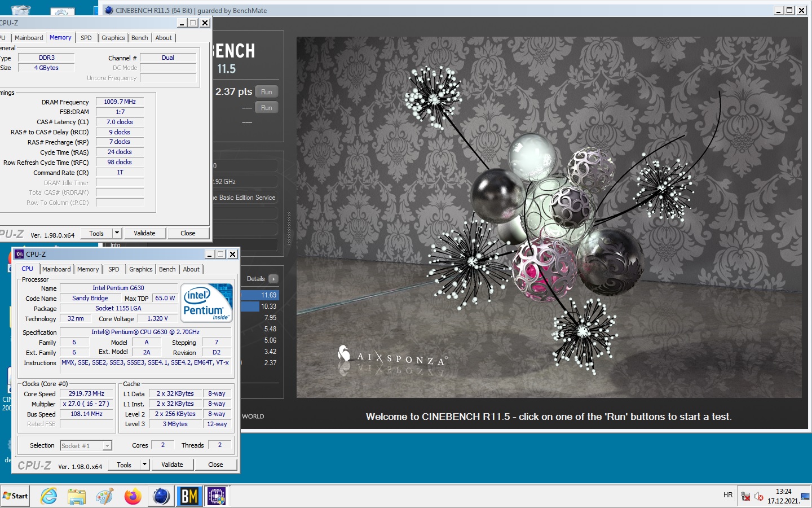Run the second Cinebench test without a score
This screenshot has width=812, height=508.
tap(267, 108)
